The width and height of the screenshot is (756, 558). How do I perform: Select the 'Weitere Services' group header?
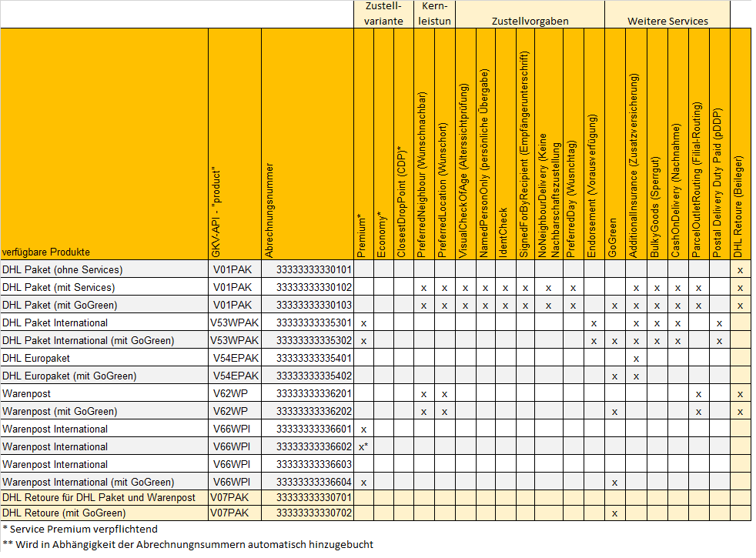coord(667,21)
